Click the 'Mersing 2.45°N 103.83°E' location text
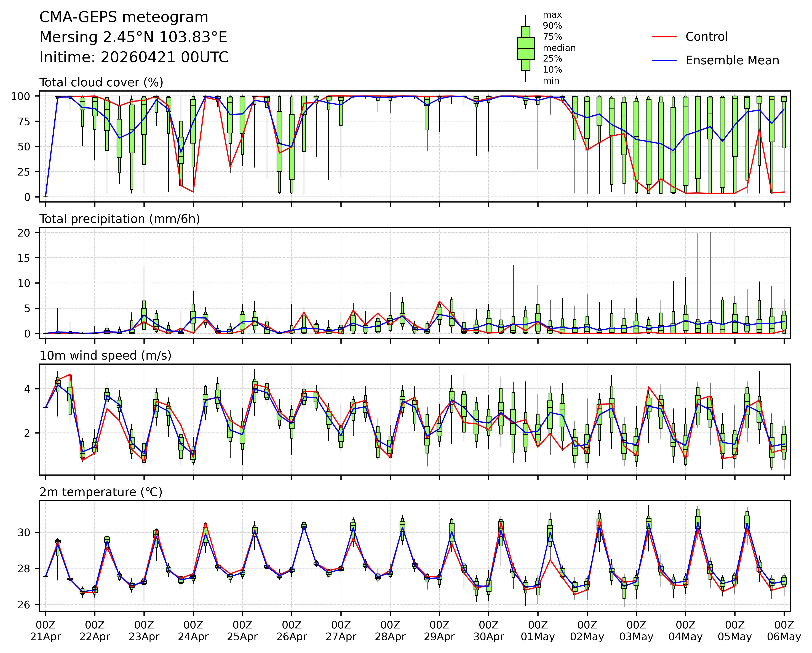Screen dimensions: 812x653 (x=133, y=37)
